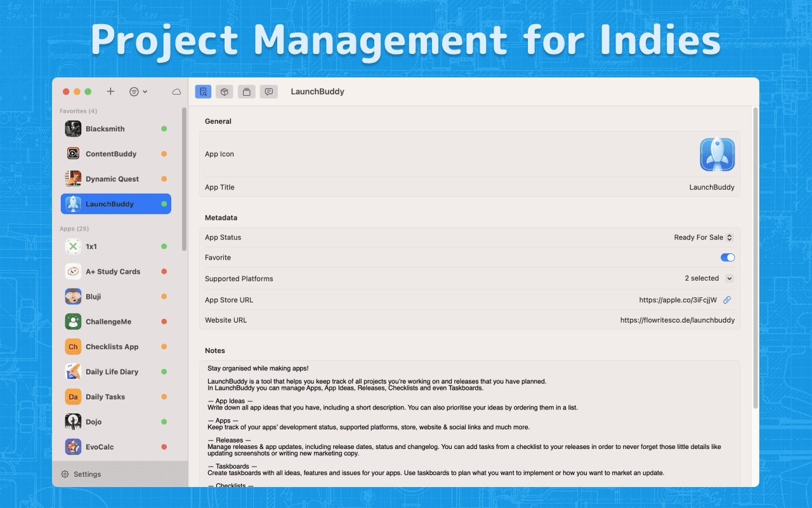Click the Website URL flowritesco.de field
The width and height of the screenshot is (812, 508).
pos(678,320)
